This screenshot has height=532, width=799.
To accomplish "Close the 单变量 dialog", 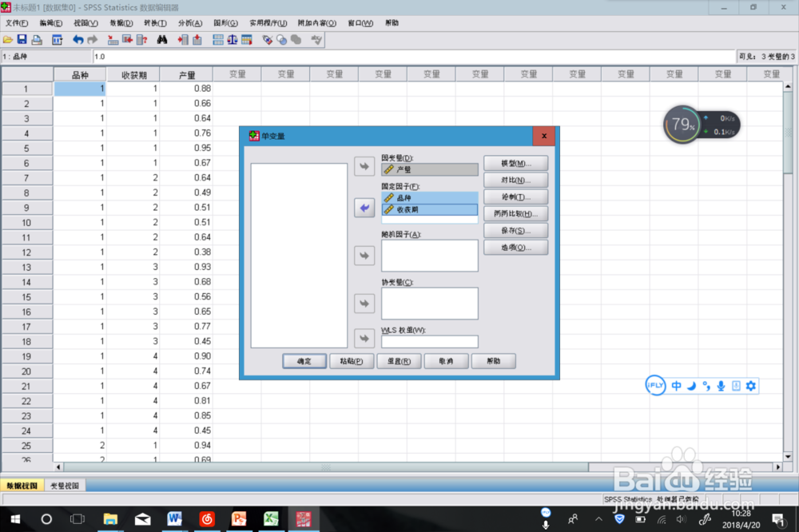I will point(544,136).
